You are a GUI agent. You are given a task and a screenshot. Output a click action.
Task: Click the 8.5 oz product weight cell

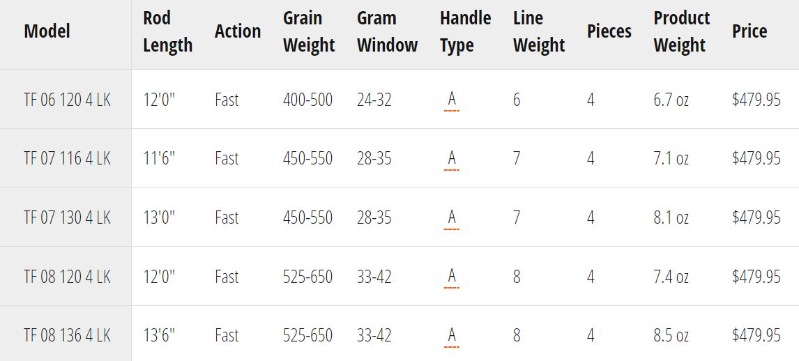(671, 336)
